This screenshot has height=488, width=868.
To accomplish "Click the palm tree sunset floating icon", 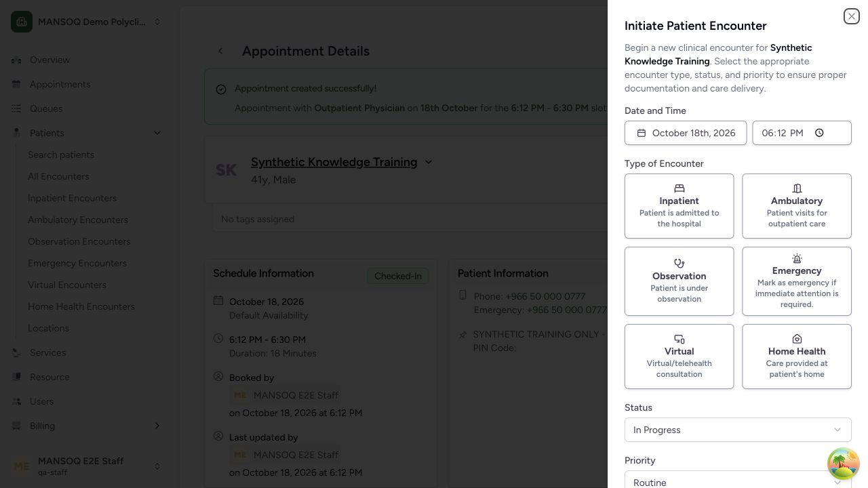I will [844, 464].
